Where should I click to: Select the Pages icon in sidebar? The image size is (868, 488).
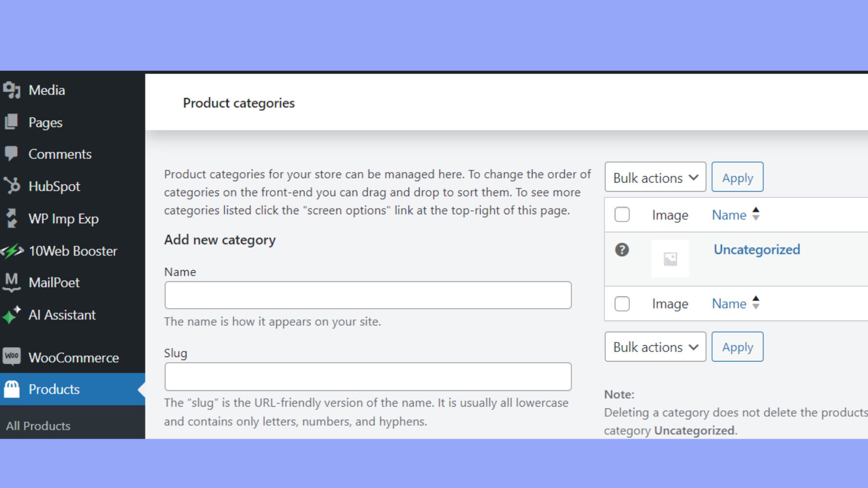pos(11,122)
